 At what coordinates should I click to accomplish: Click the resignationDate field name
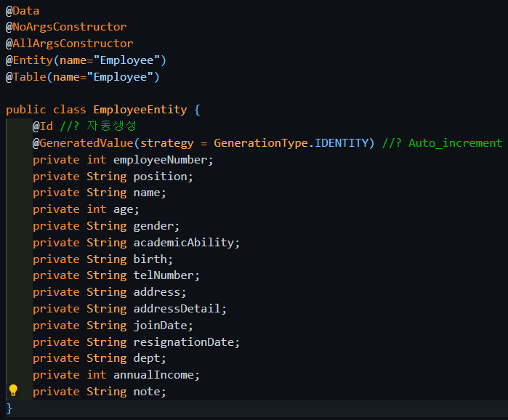click(x=184, y=342)
